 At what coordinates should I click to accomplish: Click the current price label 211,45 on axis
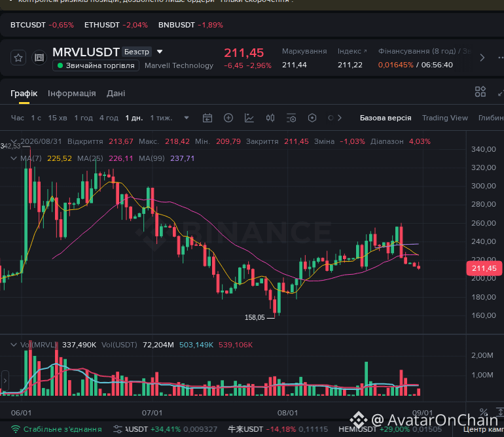484,268
